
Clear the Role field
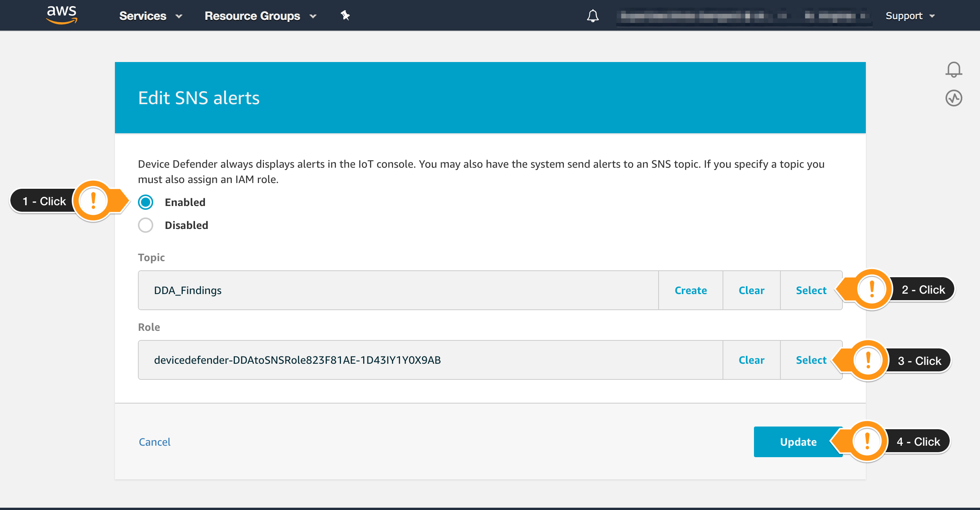pos(751,360)
